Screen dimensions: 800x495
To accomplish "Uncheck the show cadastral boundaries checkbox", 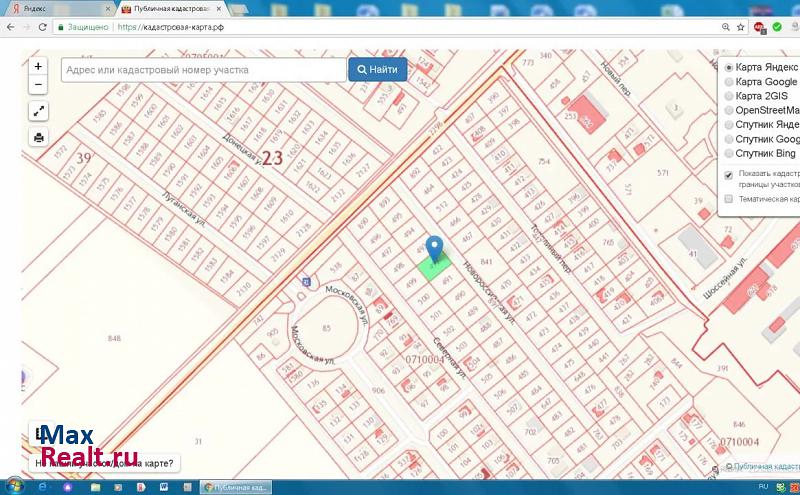I will (x=728, y=174).
